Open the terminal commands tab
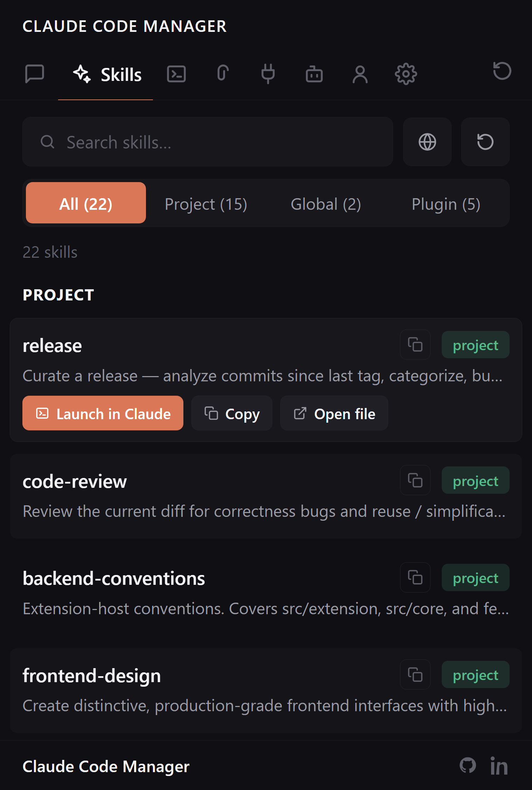532x790 pixels. tap(176, 74)
